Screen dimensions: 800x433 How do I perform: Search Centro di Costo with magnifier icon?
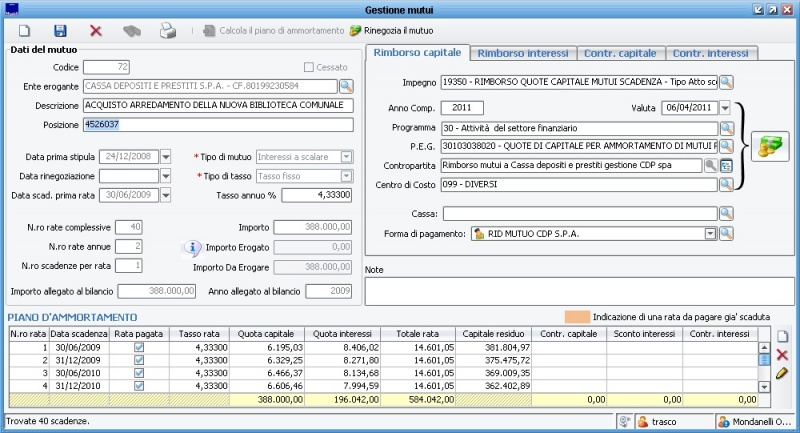pos(727,184)
